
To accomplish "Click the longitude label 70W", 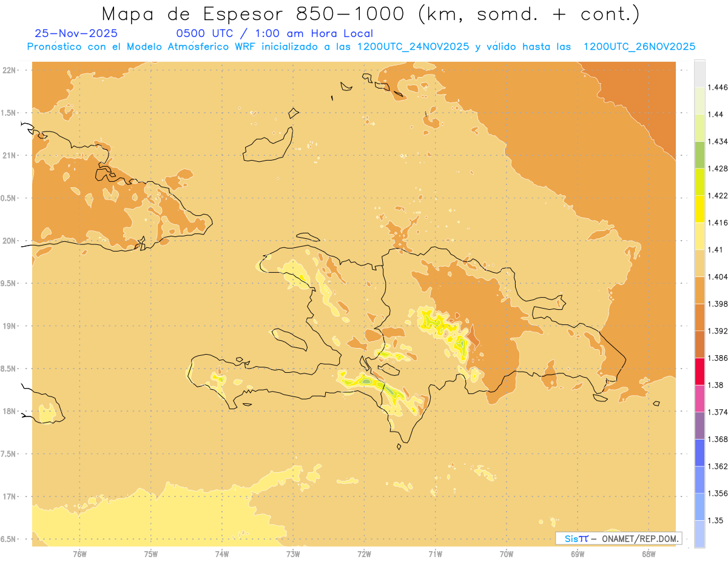I will point(506,554).
